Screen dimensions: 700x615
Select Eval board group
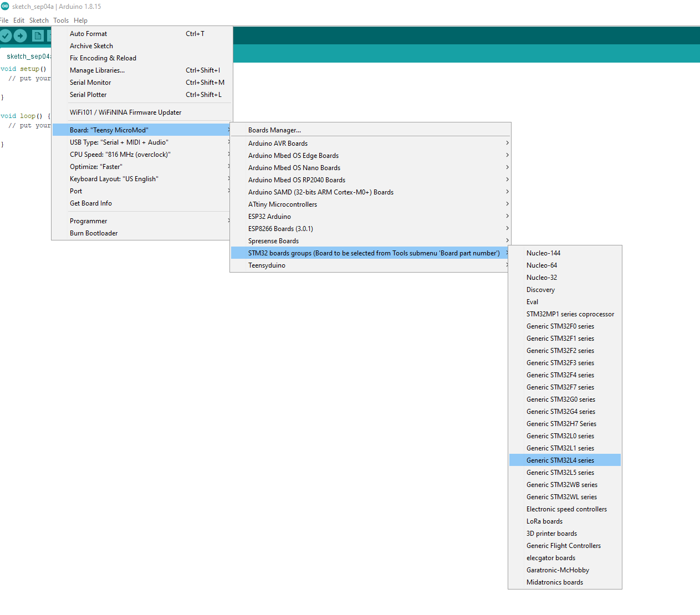point(565,302)
